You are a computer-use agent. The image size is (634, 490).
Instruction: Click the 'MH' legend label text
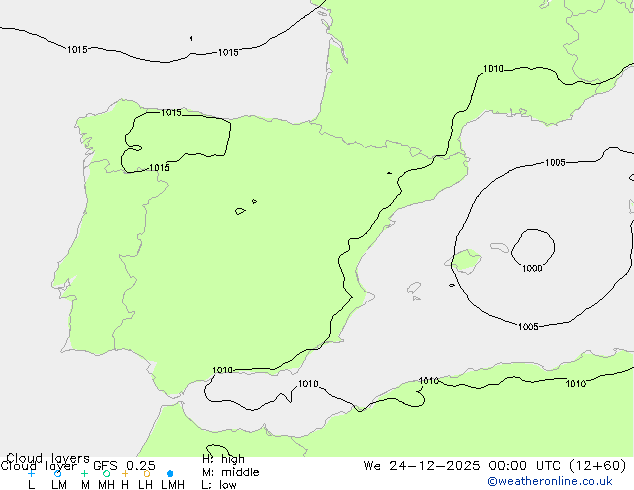(x=106, y=485)
